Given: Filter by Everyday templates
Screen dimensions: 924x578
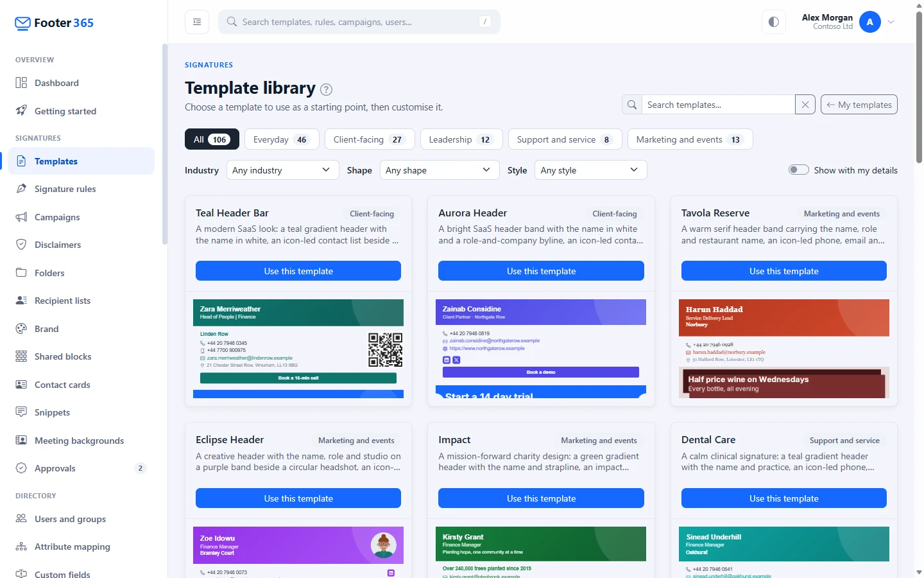Looking at the screenshot, I should 280,139.
